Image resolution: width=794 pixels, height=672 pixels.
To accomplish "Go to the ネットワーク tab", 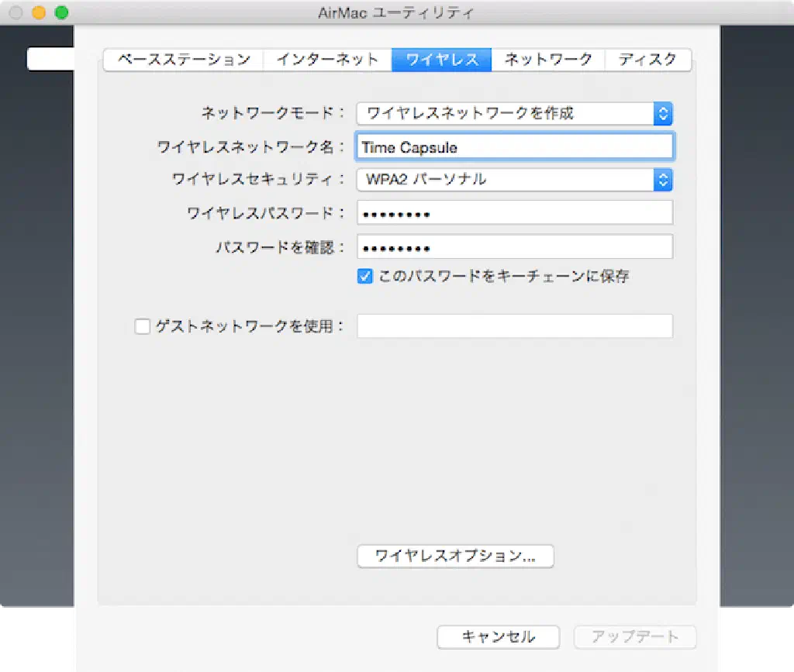I will [x=547, y=60].
